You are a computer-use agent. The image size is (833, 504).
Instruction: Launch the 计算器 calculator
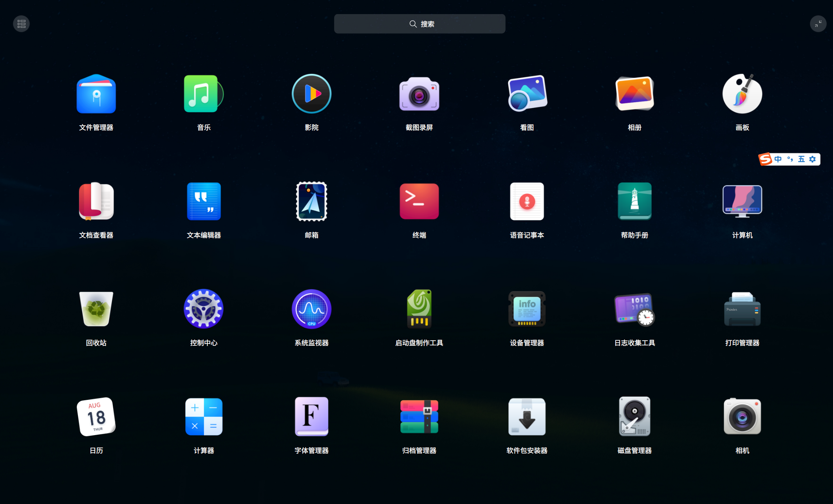pos(204,417)
